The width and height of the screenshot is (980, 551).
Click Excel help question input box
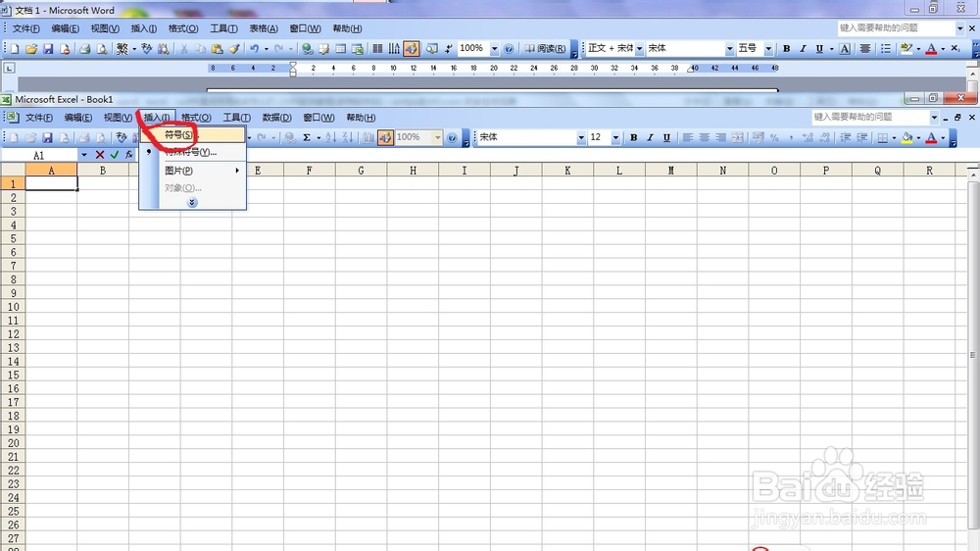pos(869,117)
